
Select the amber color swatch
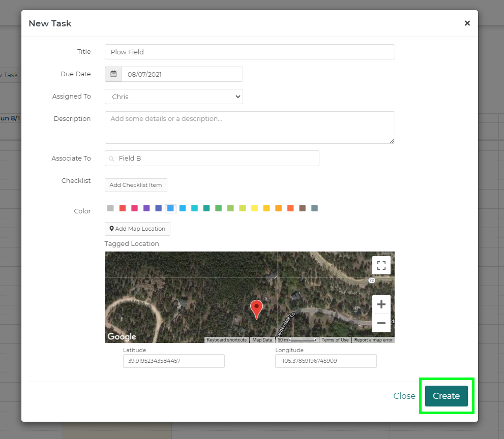click(266, 208)
